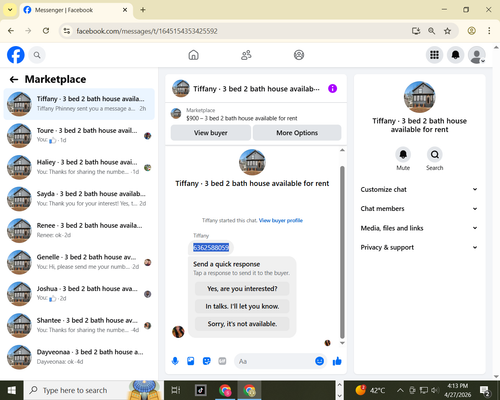Expand Chat members section
This screenshot has width=500, height=400.
(x=419, y=209)
